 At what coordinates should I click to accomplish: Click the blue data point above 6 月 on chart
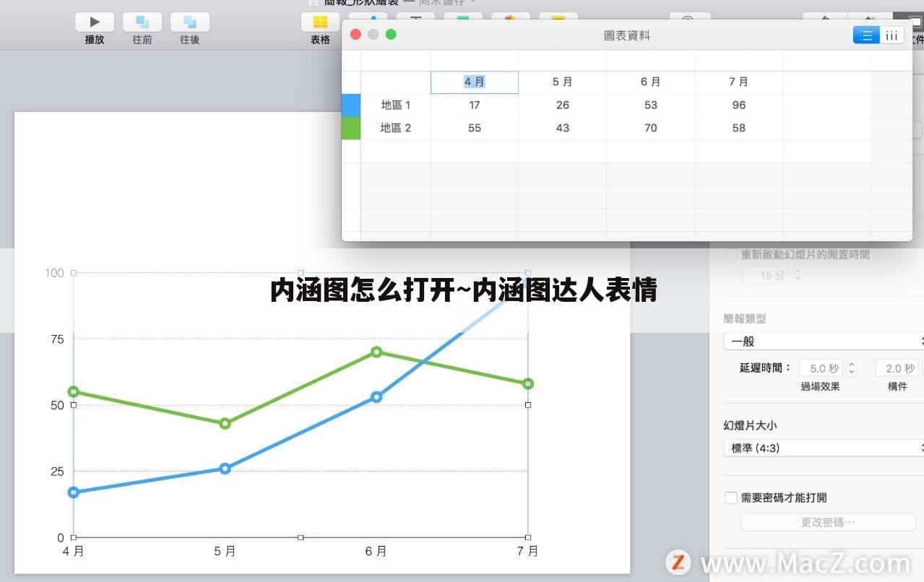pyautogui.click(x=376, y=397)
